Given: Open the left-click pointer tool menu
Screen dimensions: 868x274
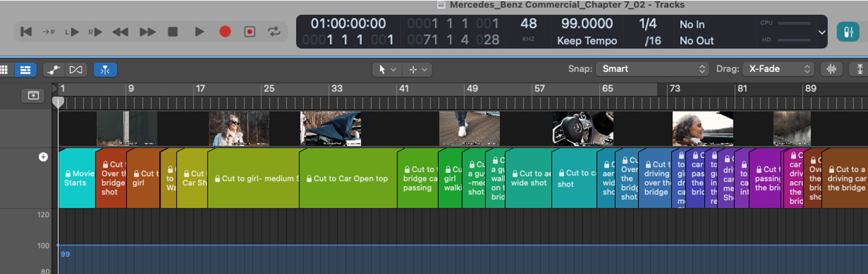Looking at the screenshot, I should [x=387, y=69].
